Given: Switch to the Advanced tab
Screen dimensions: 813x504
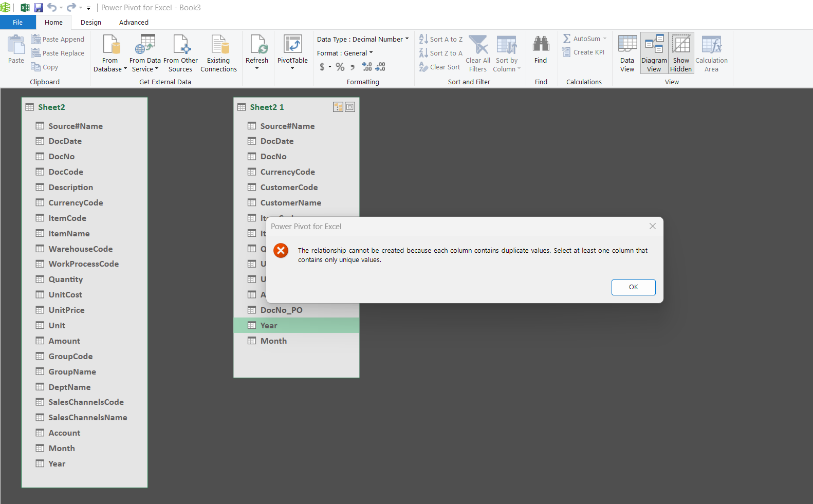Looking at the screenshot, I should click(x=134, y=22).
